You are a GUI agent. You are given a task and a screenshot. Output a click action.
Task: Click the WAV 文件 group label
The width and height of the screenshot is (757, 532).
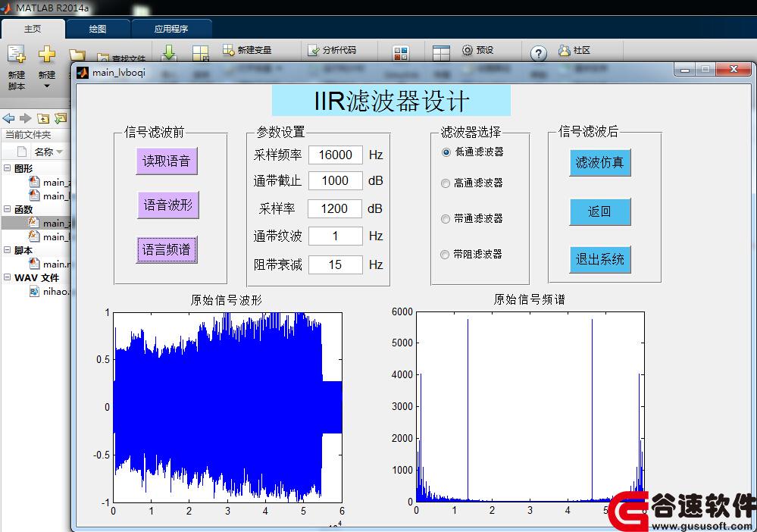[x=36, y=278]
